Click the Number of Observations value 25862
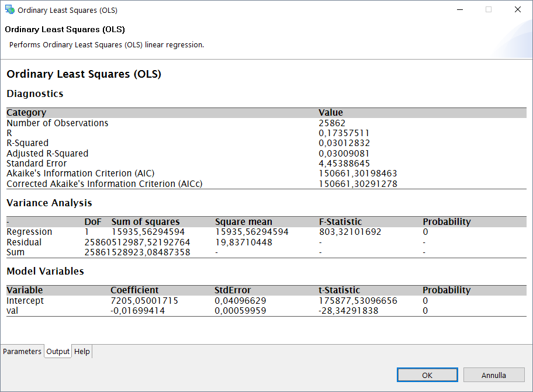The image size is (533, 392). coord(332,123)
